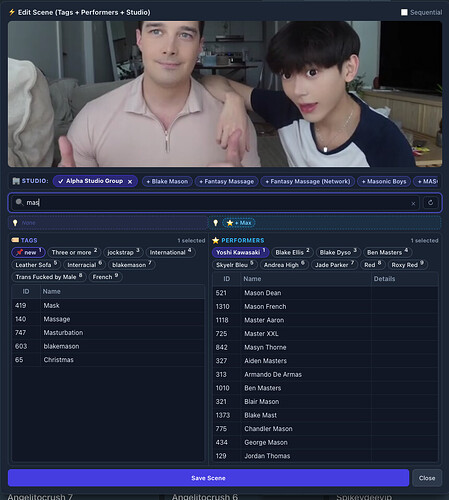Deselect performer Yoshi Kawasaki chip
This screenshot has width=449, height=500.
pyautogui.click(x=240, y=252)
